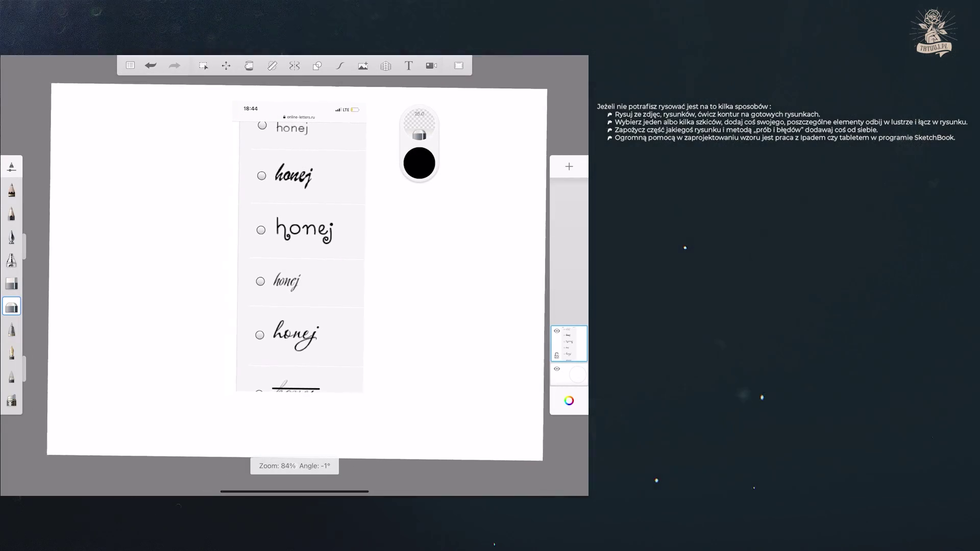The width and height of the screenshot is (980, 551).
Task: Select the Text tool in top toolbar
Action: pyautogui.click(x=408, y=66)
